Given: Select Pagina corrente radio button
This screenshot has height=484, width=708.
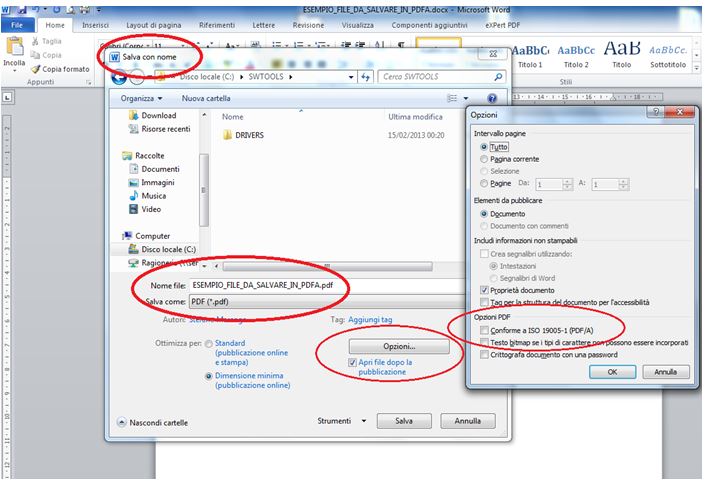Looking at the screenshot, I should click(x=485, y=158).
